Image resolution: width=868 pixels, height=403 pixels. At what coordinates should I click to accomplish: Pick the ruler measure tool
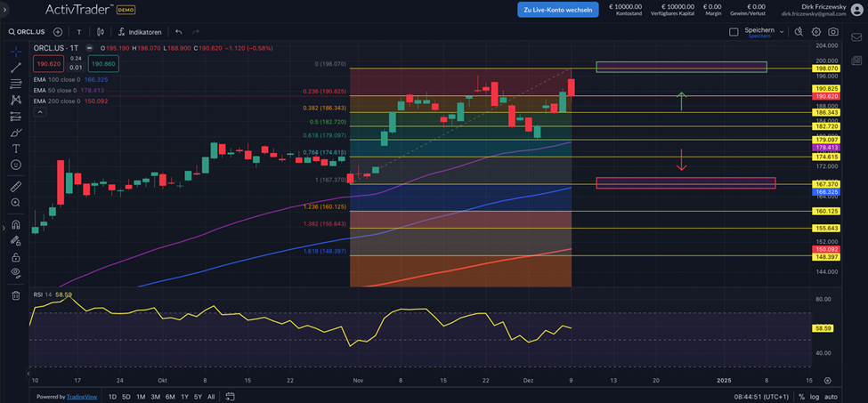(x=16, y=187)
